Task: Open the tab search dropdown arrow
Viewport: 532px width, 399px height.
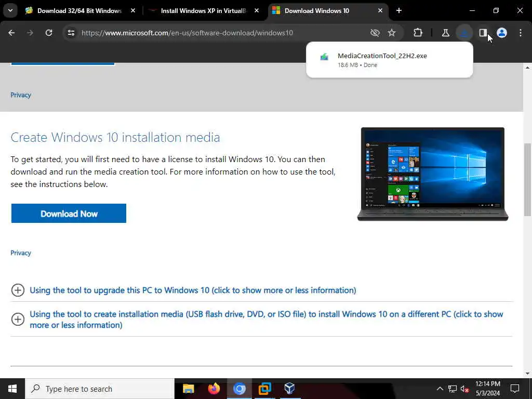Action: [x=10, y=10]
